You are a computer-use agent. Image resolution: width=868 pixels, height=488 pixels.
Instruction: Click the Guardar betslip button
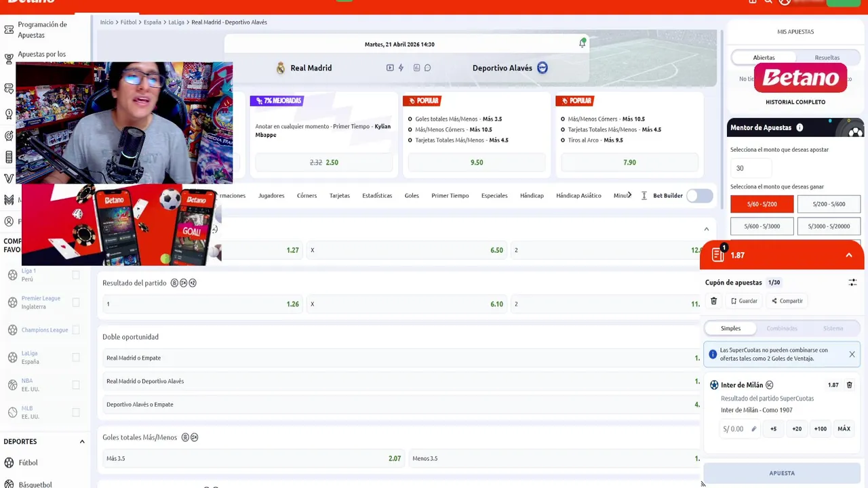(x=744, y=301)
